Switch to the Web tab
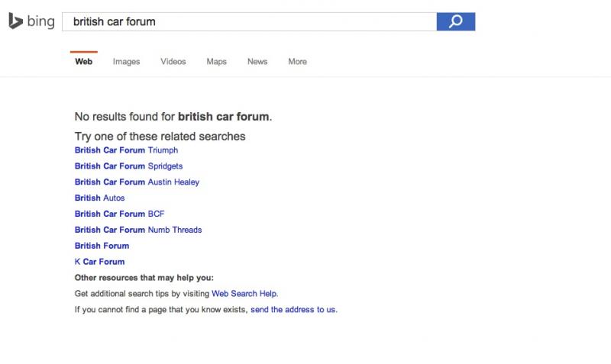Screen dimensions: 611x364 84,62
